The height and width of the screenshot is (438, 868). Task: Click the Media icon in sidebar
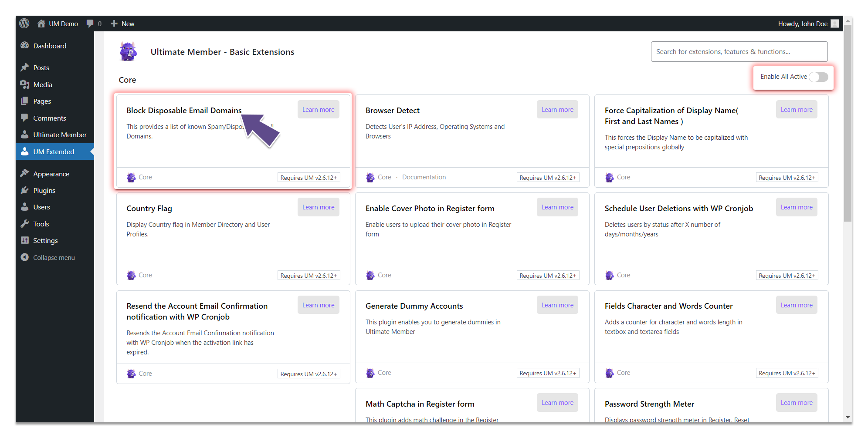pos(25,84)
